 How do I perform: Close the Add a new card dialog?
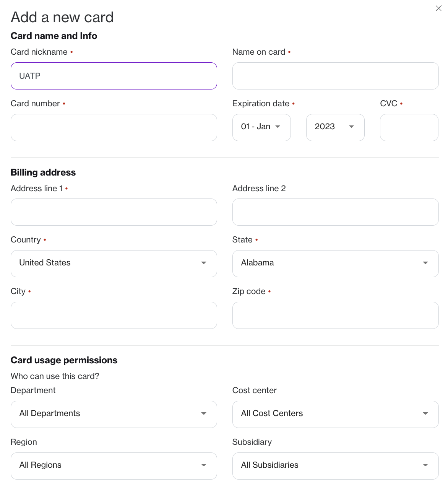click(438, 8)
